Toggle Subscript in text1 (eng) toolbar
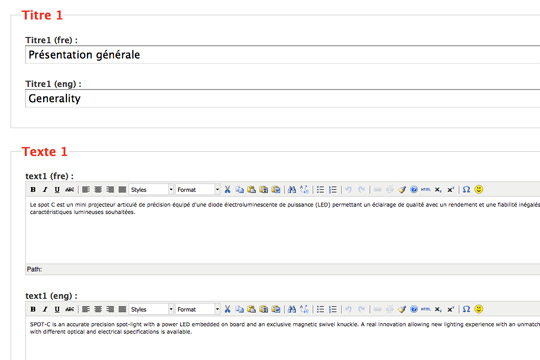540x360 pixels. 438,309
